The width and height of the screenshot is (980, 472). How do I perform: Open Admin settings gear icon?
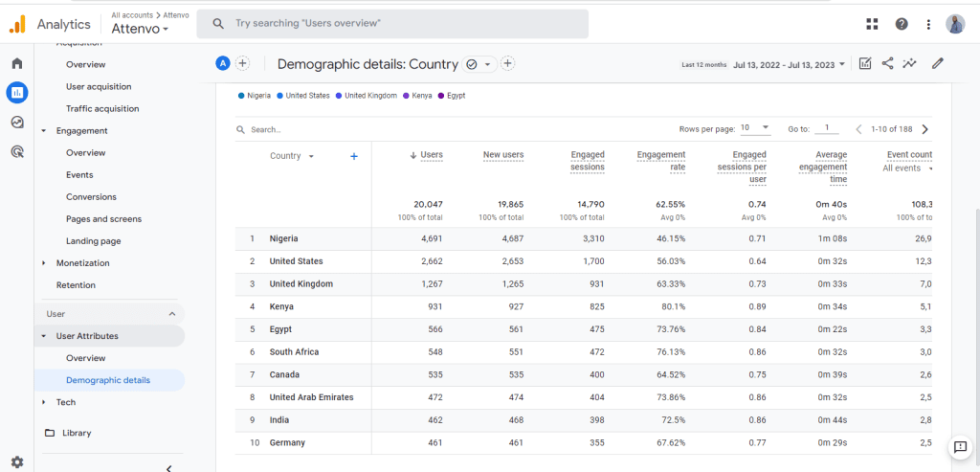17,462
